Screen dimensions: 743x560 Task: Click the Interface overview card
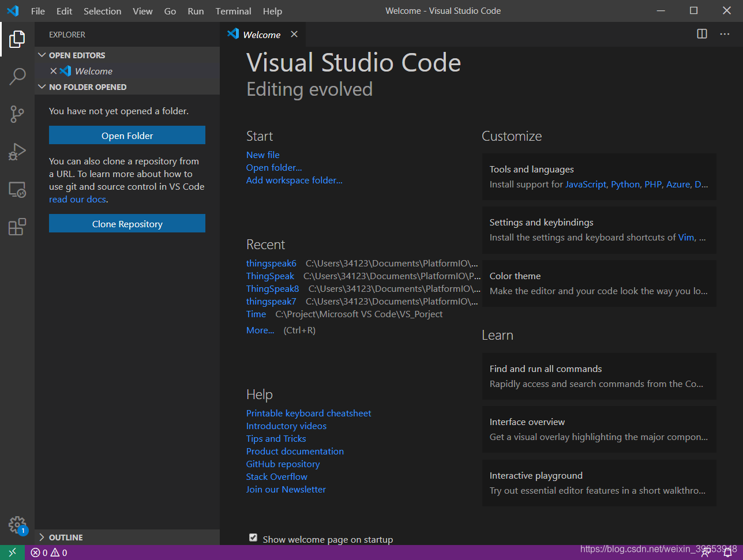(599, 430)
